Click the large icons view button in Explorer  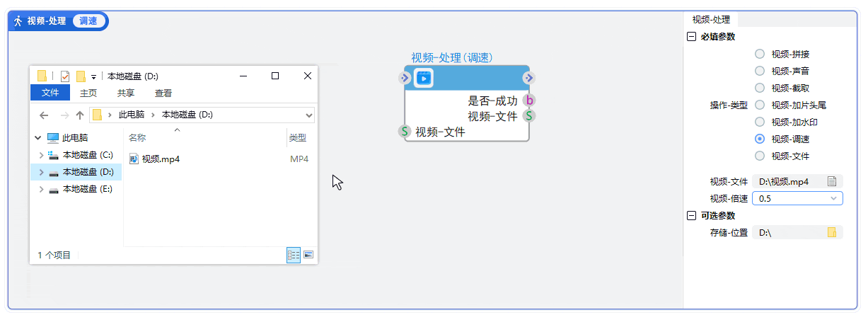point(308,255)
